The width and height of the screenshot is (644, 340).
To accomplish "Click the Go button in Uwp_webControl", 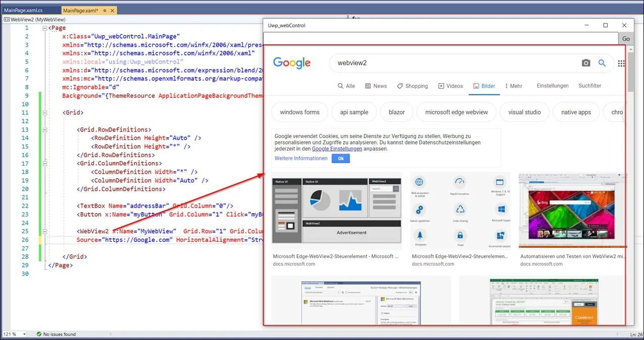I will [626, 38].
